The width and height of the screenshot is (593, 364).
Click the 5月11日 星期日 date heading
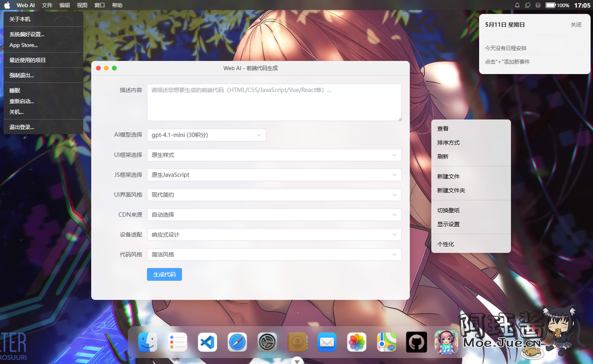505,25
